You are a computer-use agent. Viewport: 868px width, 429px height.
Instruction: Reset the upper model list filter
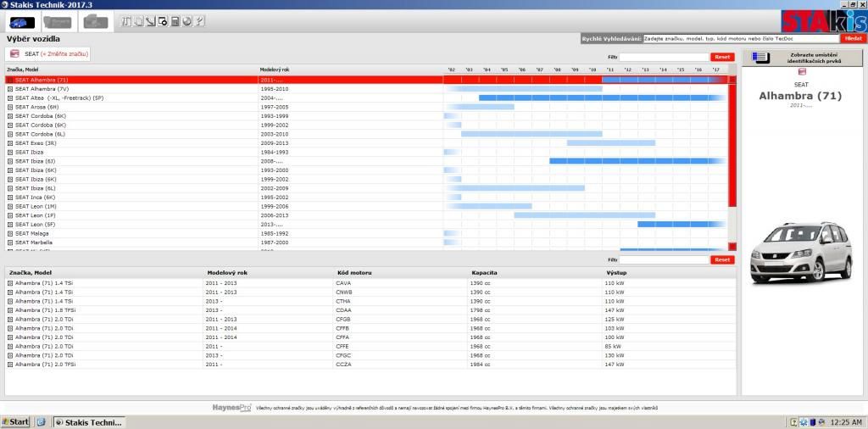click(722, 57)
